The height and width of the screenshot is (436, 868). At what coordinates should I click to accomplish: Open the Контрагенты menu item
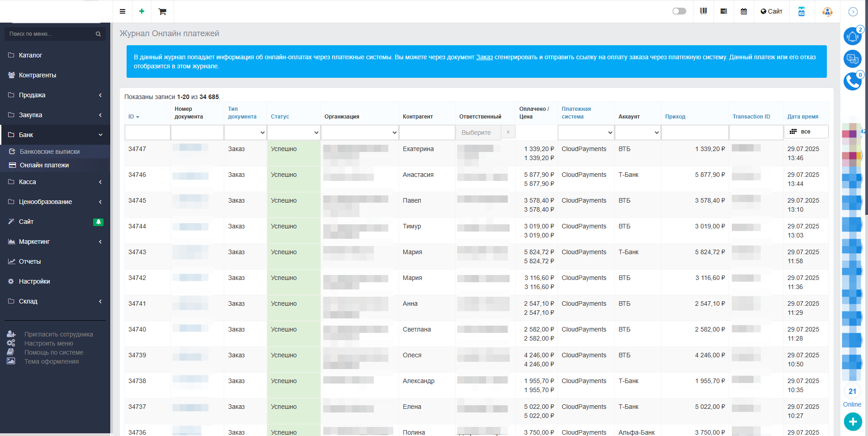click(55, 75)
